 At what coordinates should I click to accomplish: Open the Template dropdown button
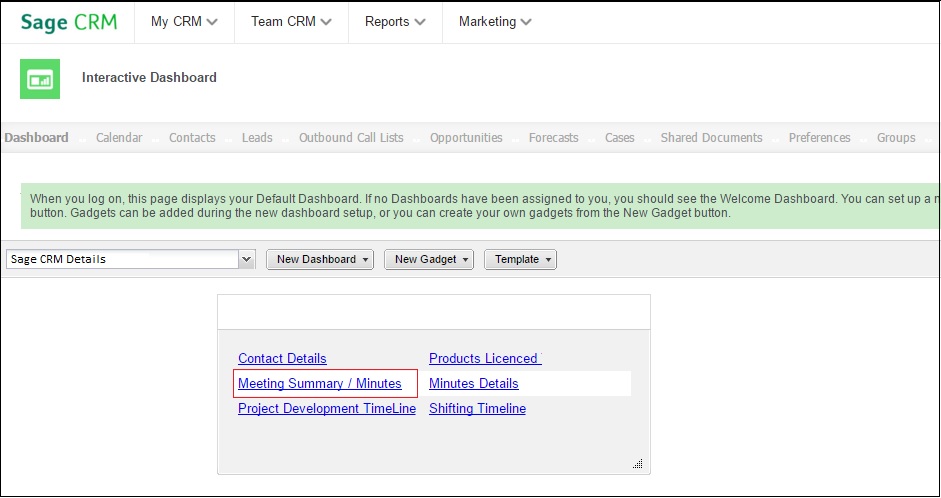[x=520, y=259]
